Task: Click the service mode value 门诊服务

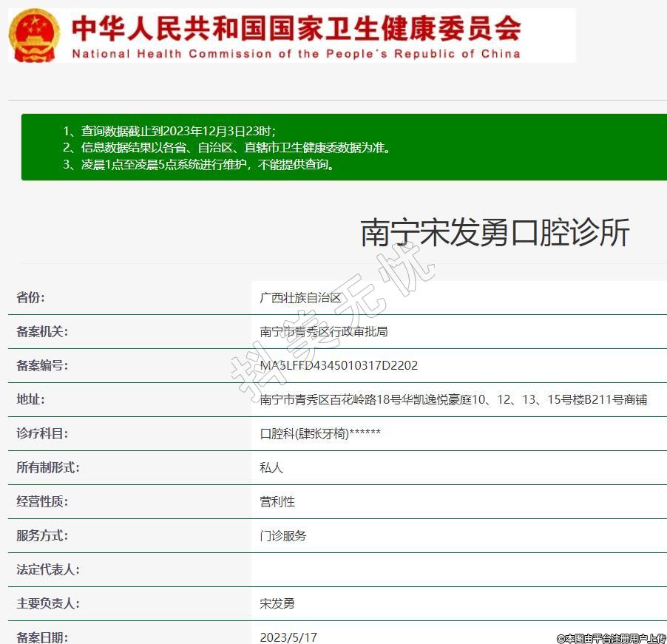Action: pyautogui.click(x=282, y=536)
